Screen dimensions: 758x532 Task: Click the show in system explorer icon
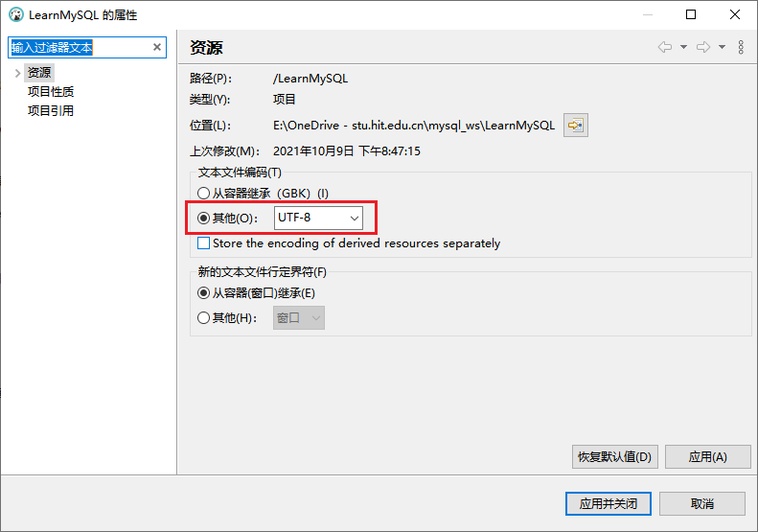pyautogui.click(x=576, y=126)
